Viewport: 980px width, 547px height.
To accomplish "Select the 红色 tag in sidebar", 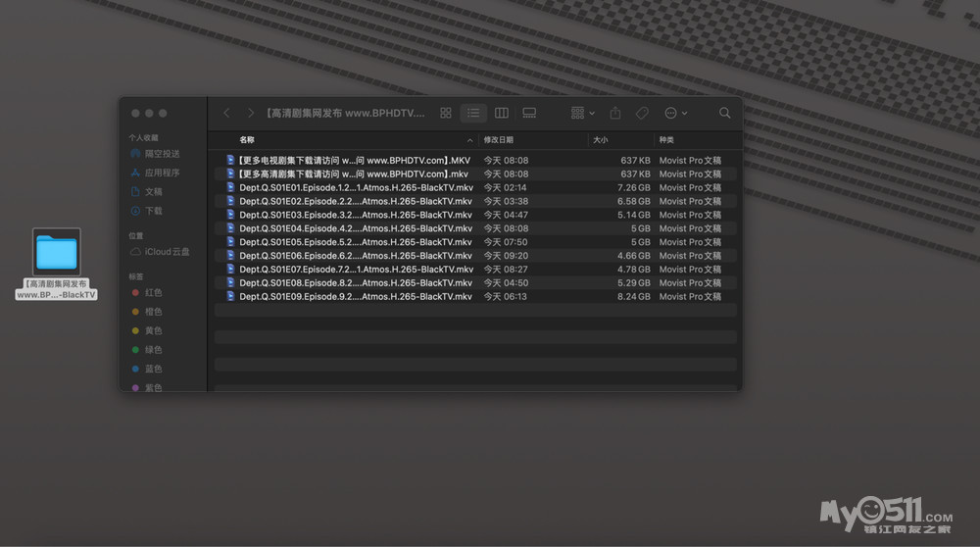I will tap(154, 293).
